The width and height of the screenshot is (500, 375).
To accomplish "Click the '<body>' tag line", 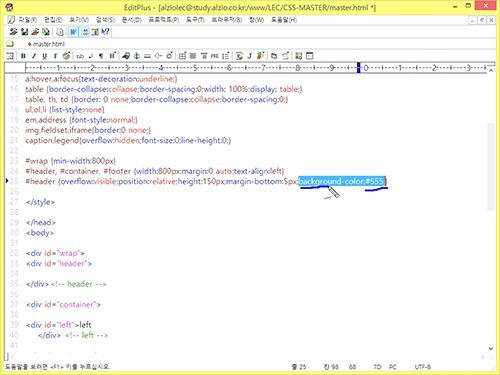I will tap(40, 232).
